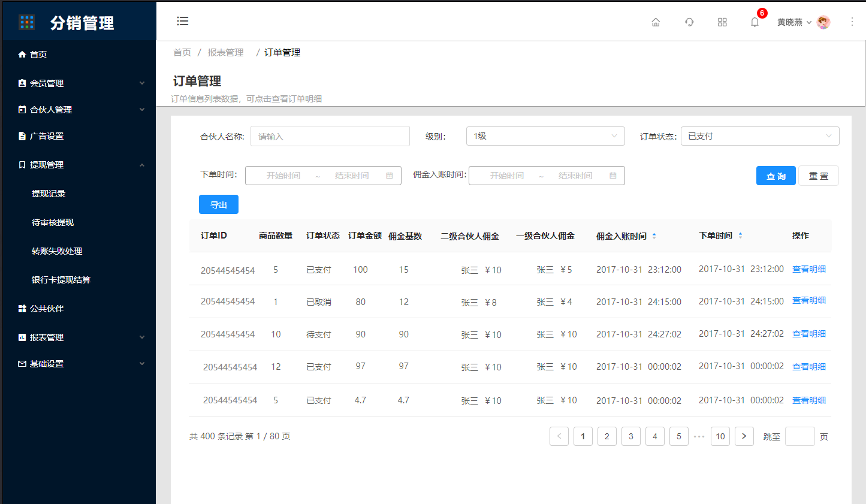Click 结束时间 field of 佣金入账时间
866x504 pixels.
click(x=575, y=176)
